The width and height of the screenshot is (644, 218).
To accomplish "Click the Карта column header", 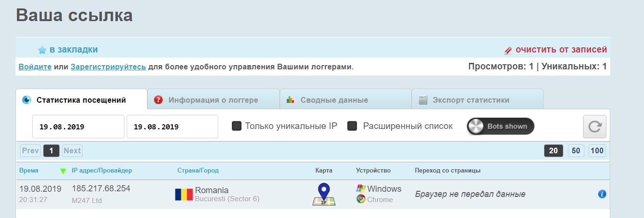I will (324, 171).
